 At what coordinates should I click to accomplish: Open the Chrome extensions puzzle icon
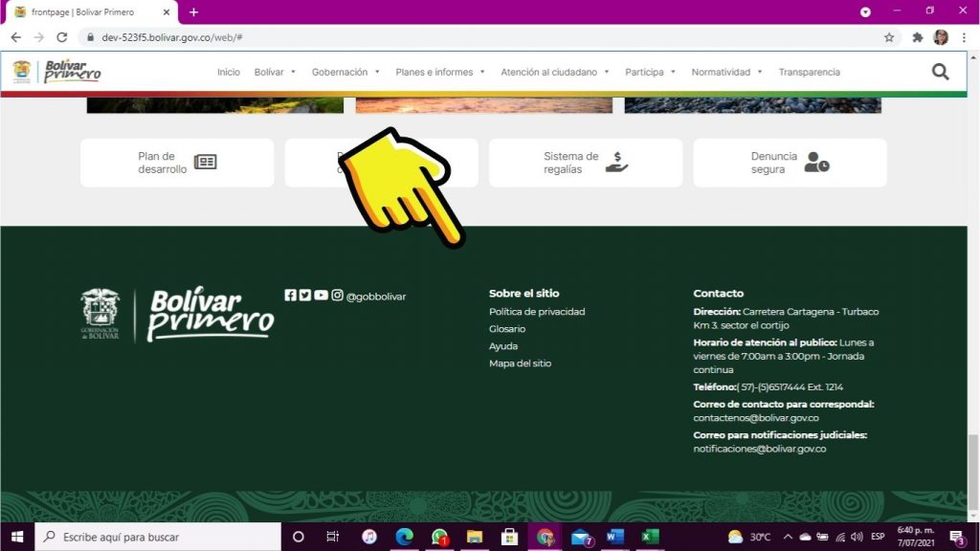click(x=917, y=37)
